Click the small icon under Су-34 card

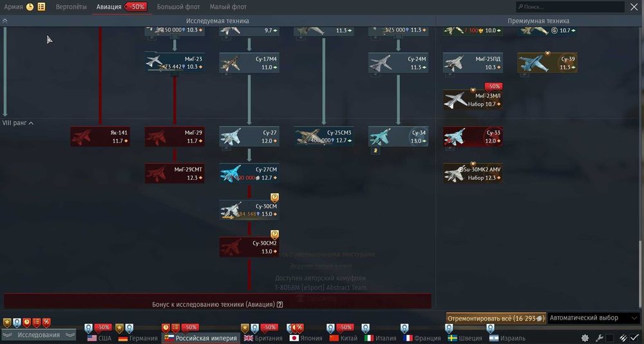(375, 151)
